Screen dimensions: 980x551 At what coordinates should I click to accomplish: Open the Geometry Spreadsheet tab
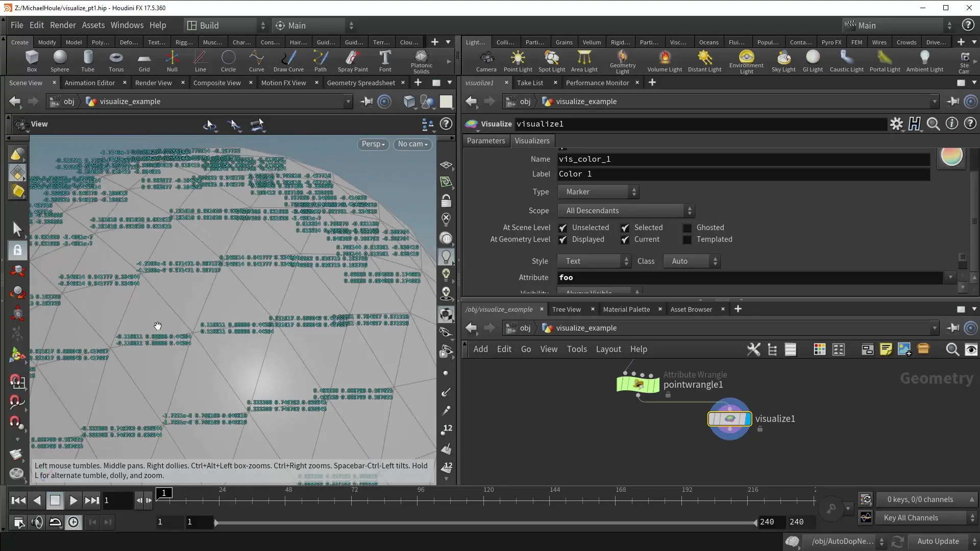pyautogui.click(x=360, y=83)
